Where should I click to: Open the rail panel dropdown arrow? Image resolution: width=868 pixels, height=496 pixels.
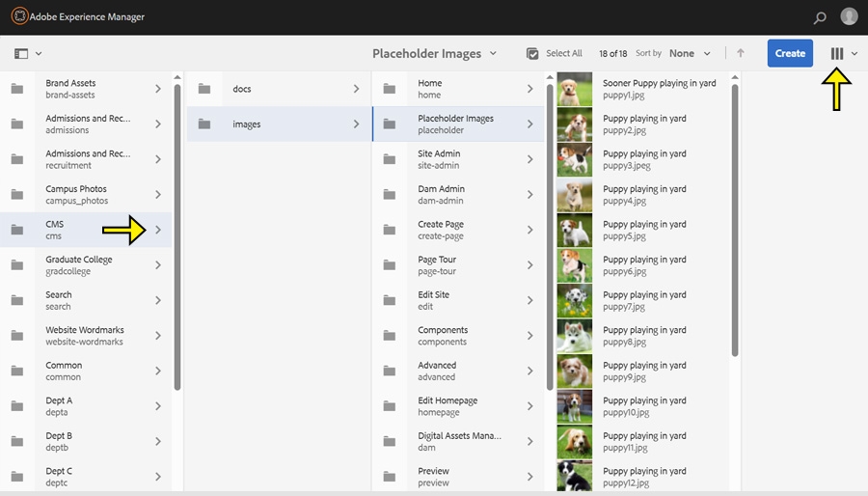click(39, 54)
